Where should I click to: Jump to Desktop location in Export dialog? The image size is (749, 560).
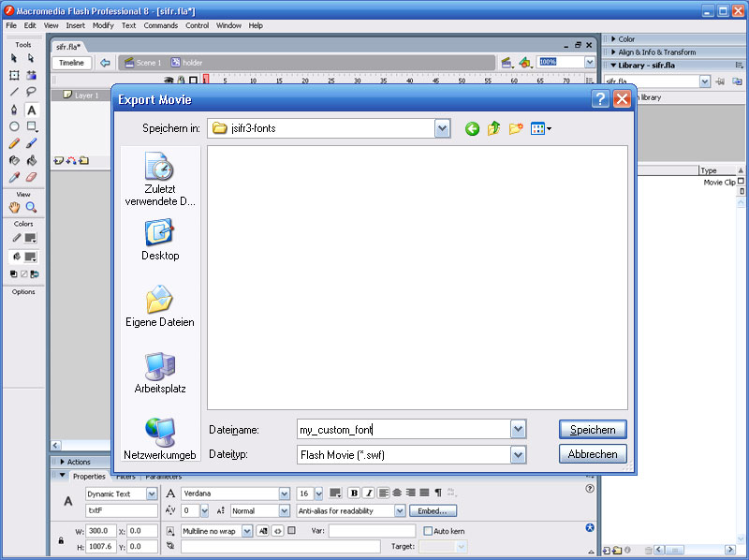coord(160,240)
